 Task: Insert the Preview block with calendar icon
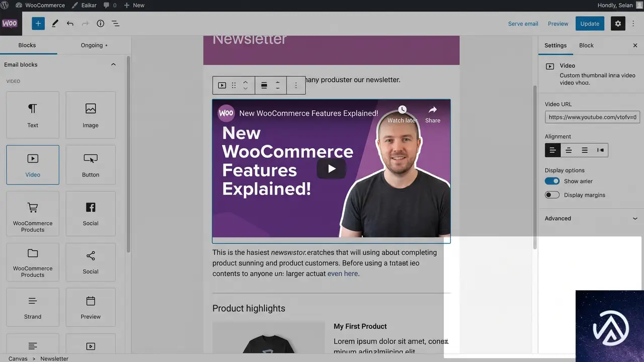coord(91,307)
